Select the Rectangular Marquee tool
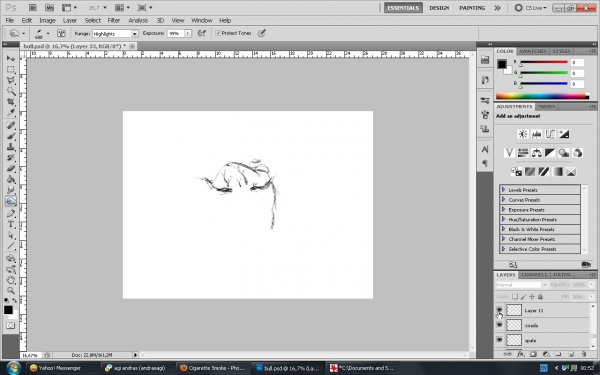Viewport: 600px width, 375px height. click(x=11, y=69)
